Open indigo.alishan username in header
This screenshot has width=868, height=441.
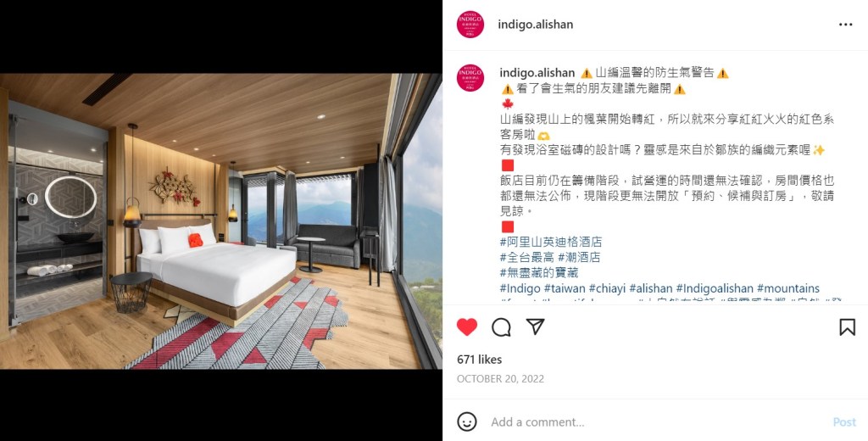click(x=536, y=25)
